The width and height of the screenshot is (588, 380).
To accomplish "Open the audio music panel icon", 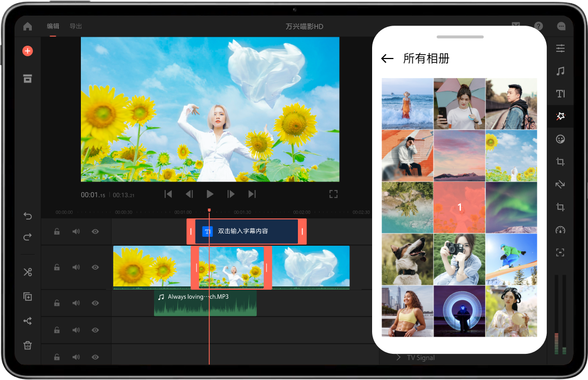I will (x=561, y=71).
